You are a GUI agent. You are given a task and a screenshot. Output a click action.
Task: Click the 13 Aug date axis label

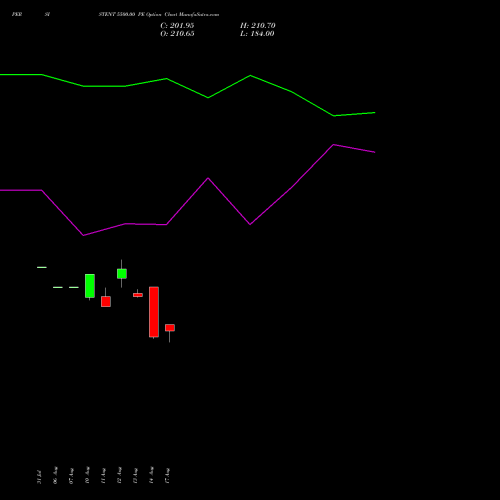pos(135,476)
